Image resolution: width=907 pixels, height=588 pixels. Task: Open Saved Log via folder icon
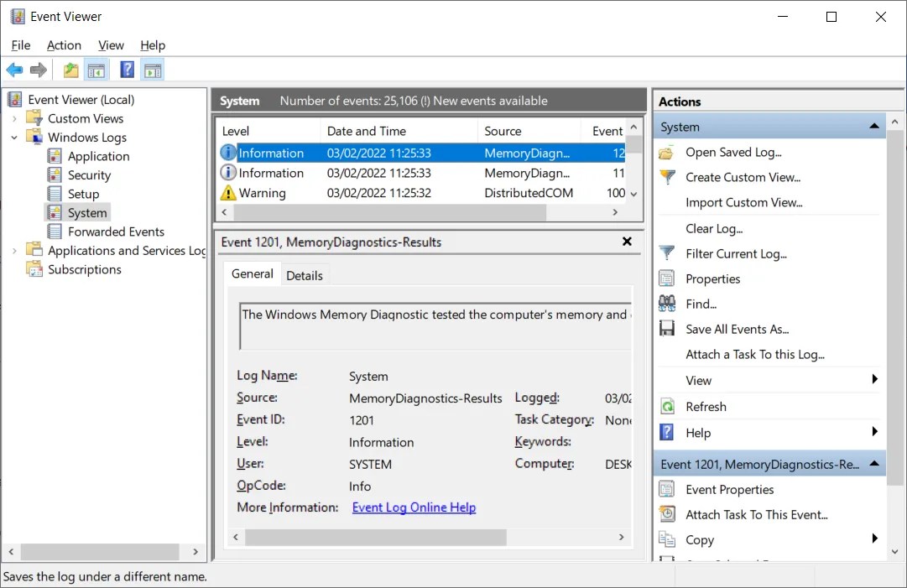[665, 152]
